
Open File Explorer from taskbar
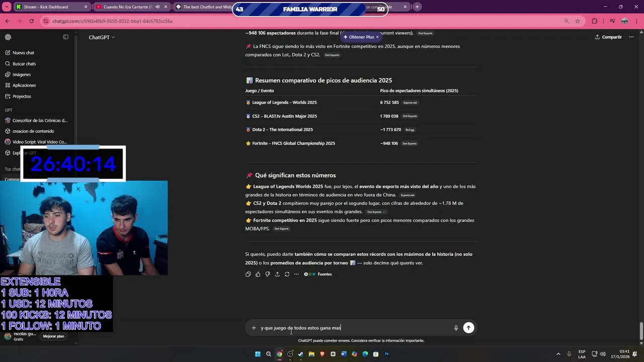311,354
